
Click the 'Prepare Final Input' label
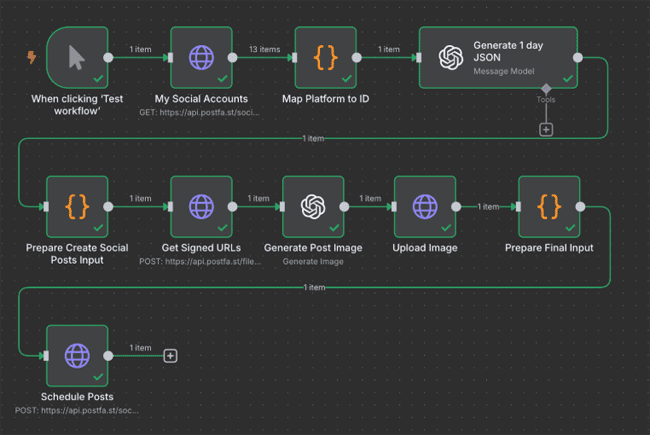[x=549, y=248]
